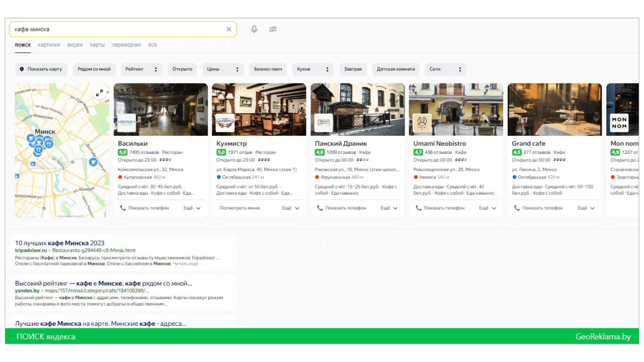Toggle the 'Завтрак' filter
This screenshot has height=362, width=644.
(x=353, y=69)
